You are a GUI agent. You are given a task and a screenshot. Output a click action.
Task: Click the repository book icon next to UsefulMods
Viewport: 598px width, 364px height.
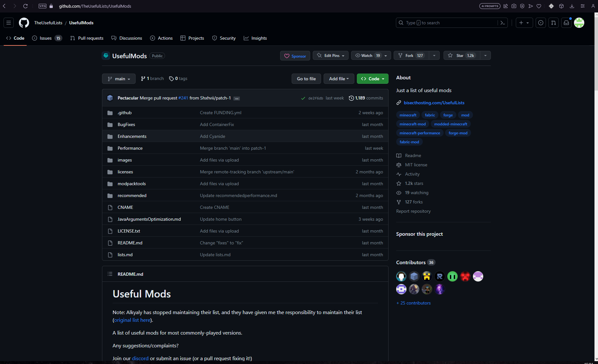pyautogui.click(x=106, y=55)
